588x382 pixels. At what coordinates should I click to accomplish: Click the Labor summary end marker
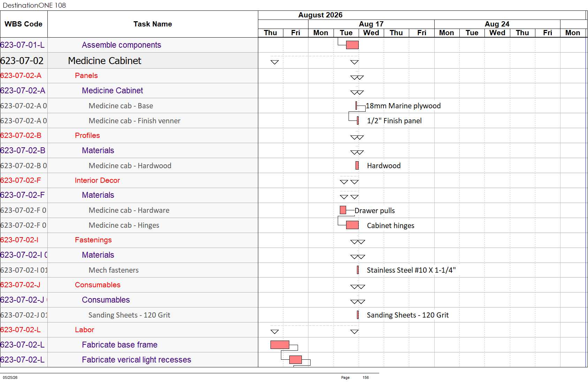coord(354,332)
